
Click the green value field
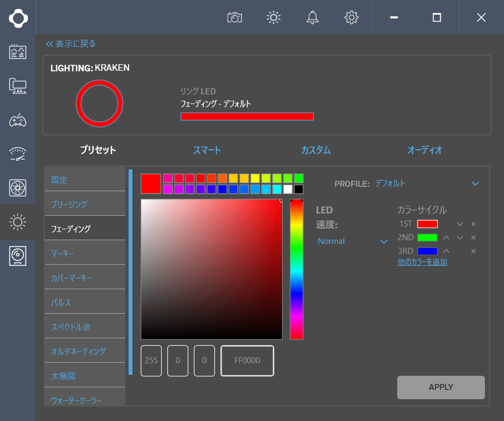tap(178, 361)
